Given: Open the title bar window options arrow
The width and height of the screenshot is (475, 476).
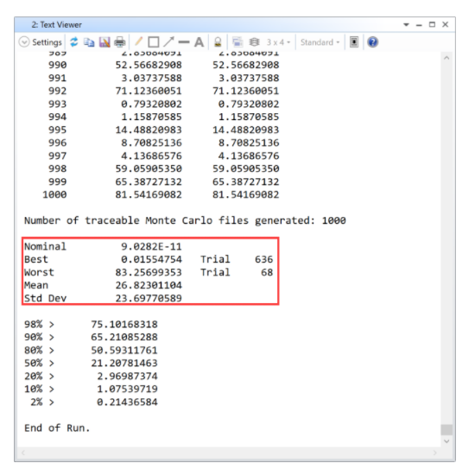Looking at the screenshot, I should pos(406,24).
